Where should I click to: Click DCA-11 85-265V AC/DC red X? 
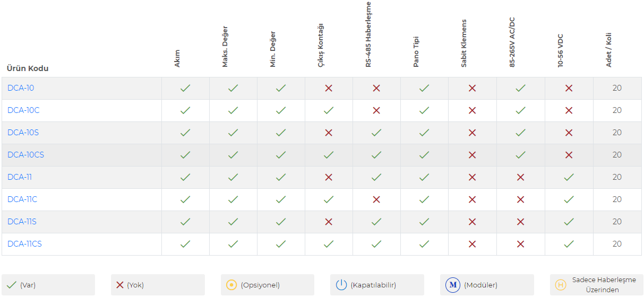click(x=520, y=177)
